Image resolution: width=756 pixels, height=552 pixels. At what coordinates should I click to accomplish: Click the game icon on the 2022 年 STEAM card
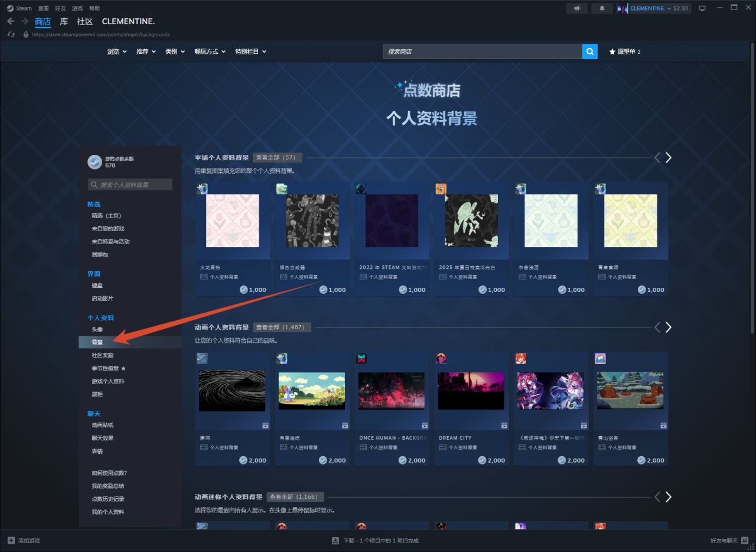click(x=361, y=189)
